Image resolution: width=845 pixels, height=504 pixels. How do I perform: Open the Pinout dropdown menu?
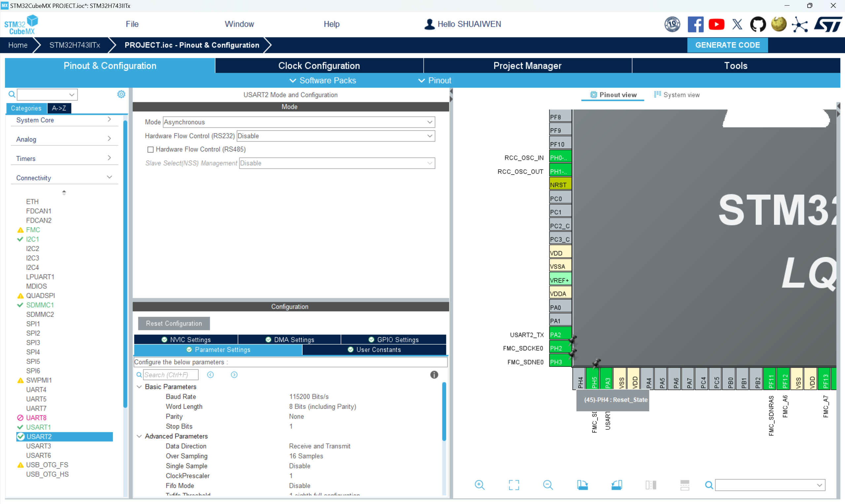tap(435, 80)
